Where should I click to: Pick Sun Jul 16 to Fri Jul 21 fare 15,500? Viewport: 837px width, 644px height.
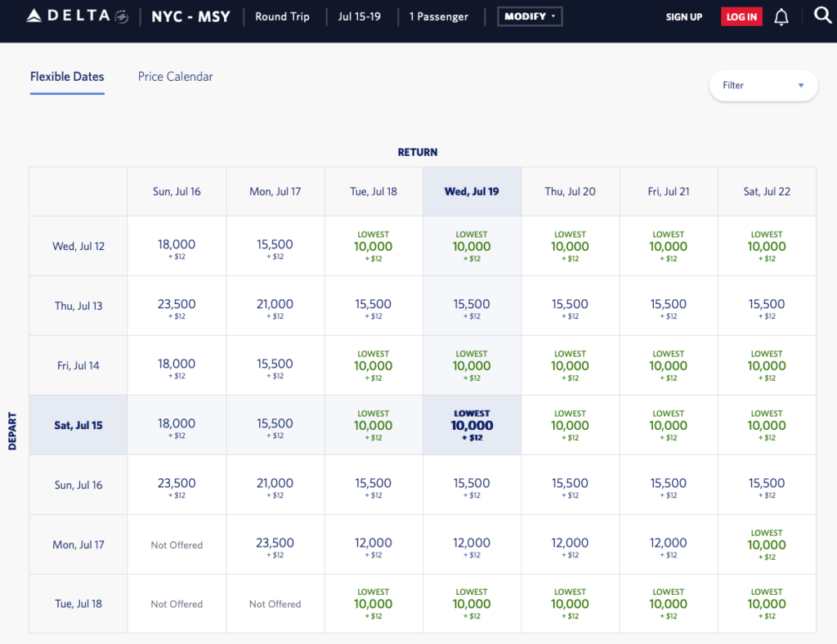(668, 485)
